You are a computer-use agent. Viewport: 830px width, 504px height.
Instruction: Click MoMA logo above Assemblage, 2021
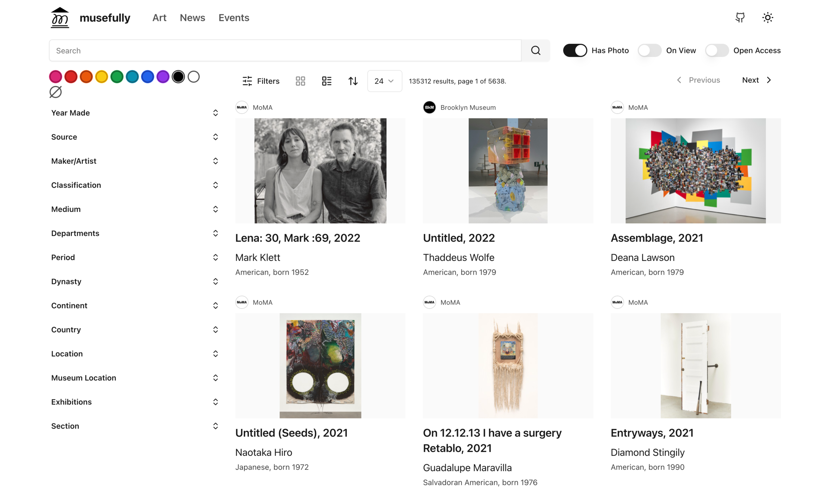pyautogui.click(x=617, y=108)
